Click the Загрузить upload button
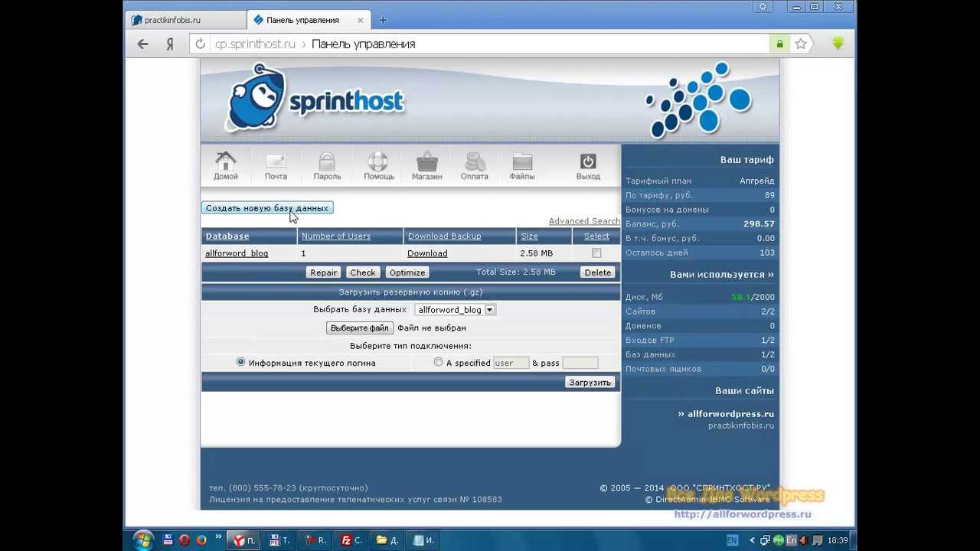Image resolution: width=980 pixels, height=551 pixels. (590, 383)
